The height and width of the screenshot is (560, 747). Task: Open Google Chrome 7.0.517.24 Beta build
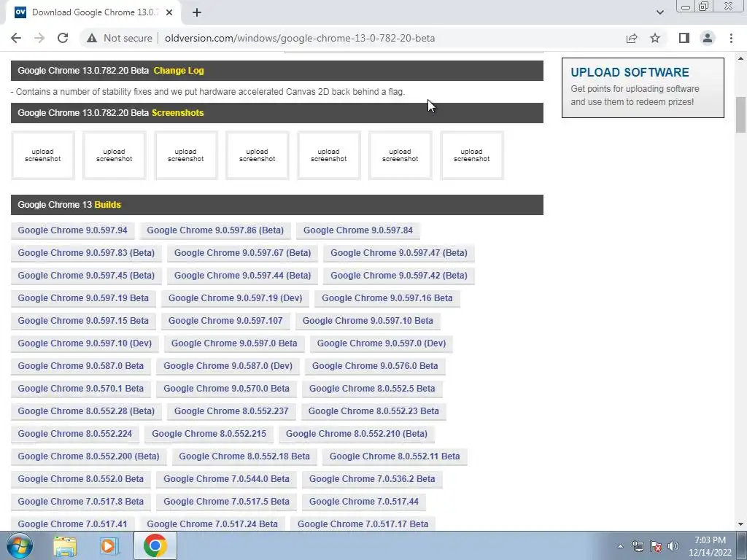pyautogui.click(x=212, y=524)
